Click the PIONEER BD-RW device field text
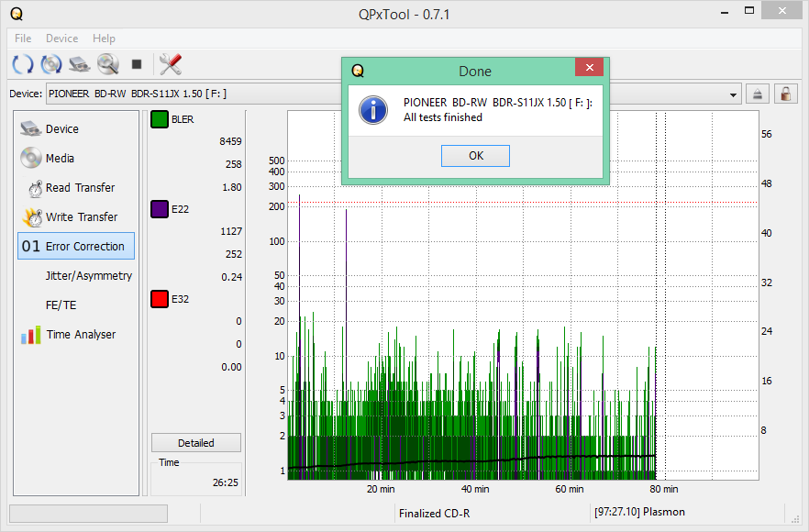Image resolution: width=809 pixels, height=532 pixels. tap(138, 94)
